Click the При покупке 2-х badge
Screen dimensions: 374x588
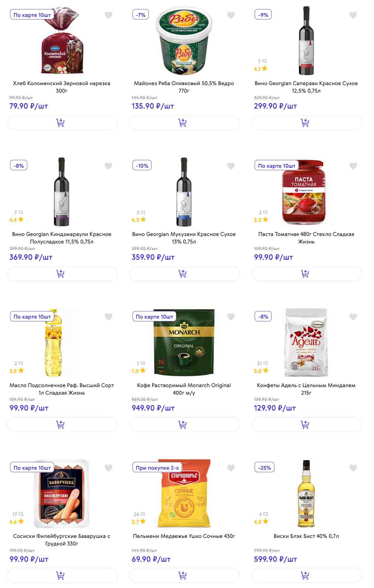(x=157, y=468)
